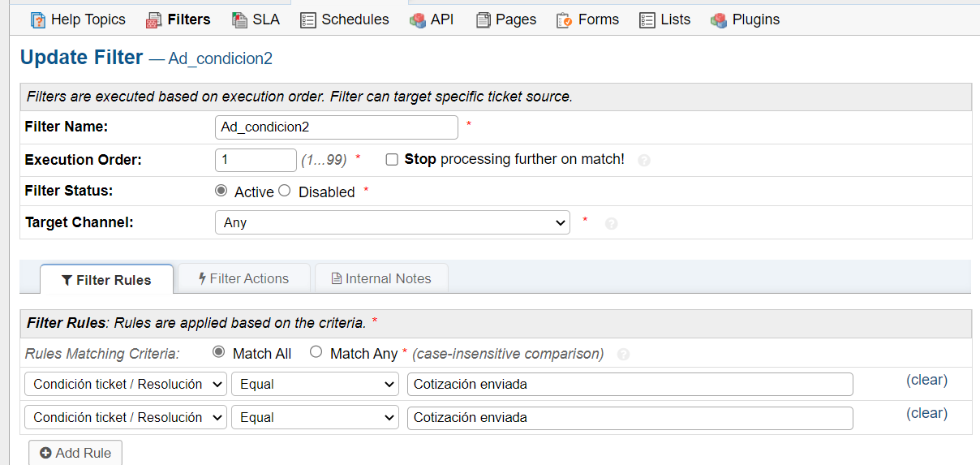Select the Active filter status

[221, 191]
